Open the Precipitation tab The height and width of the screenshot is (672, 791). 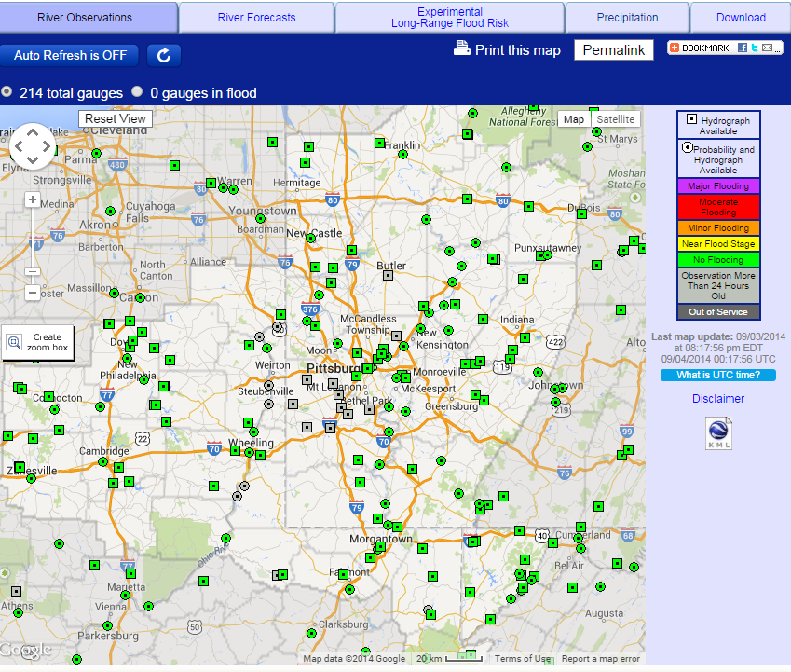627,17
